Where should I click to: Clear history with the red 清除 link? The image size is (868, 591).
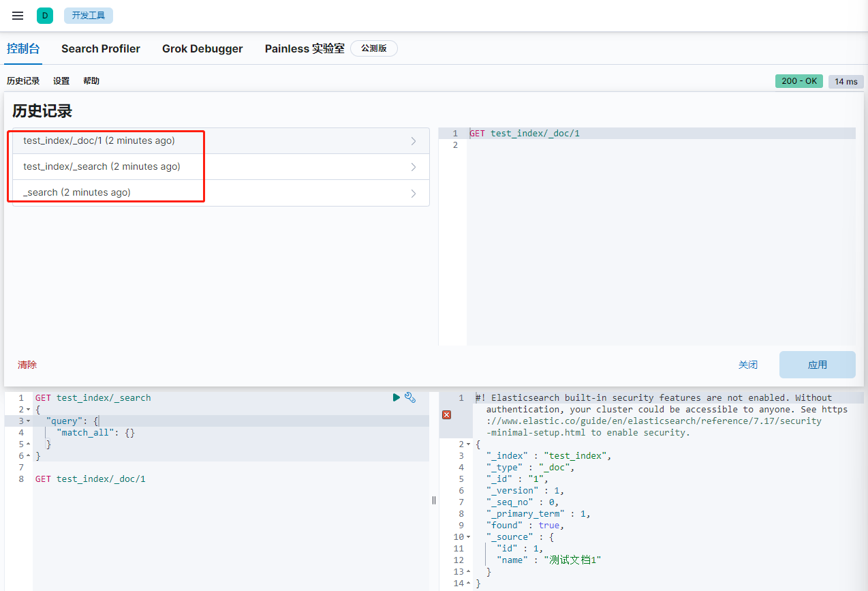tap(27, 365)
